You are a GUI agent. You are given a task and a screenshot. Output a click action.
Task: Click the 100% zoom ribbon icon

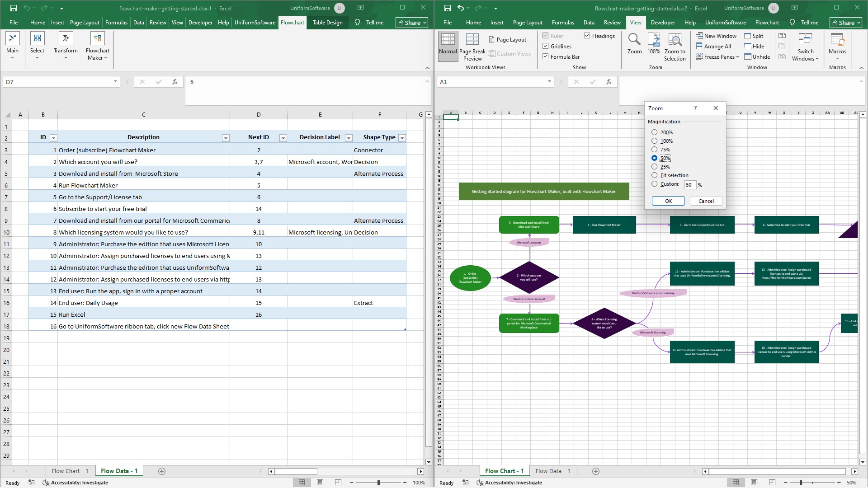[x=654, y=40]
